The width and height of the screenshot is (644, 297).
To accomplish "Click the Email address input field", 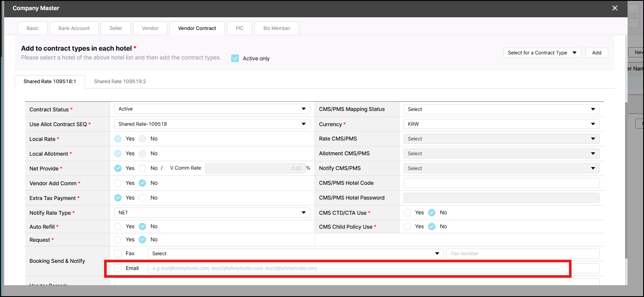I will point(358,268).
